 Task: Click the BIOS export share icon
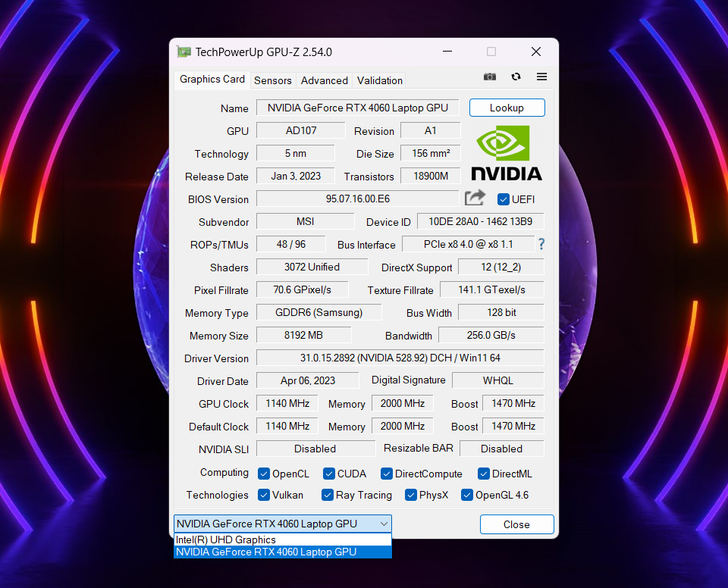[475, 199]
